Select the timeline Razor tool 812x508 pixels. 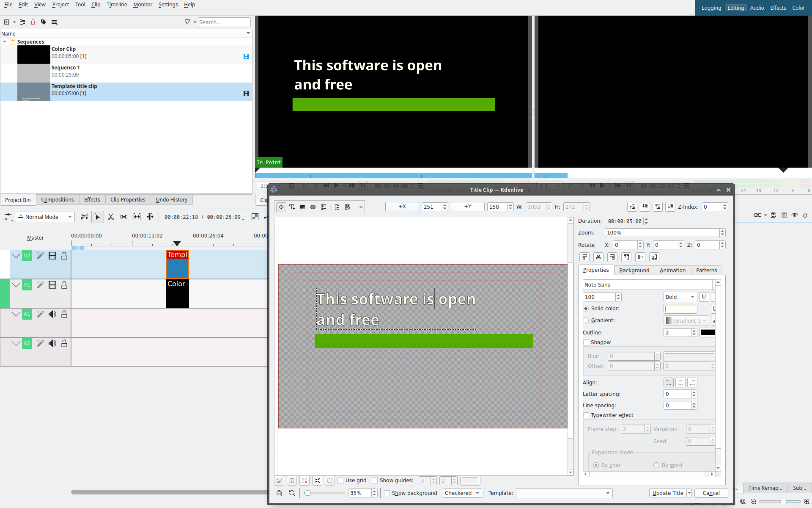click(x=111, y=217)
